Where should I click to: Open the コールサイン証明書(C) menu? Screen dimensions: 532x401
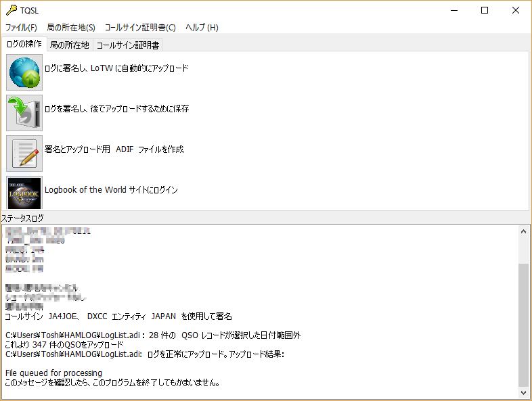point(140,28)
